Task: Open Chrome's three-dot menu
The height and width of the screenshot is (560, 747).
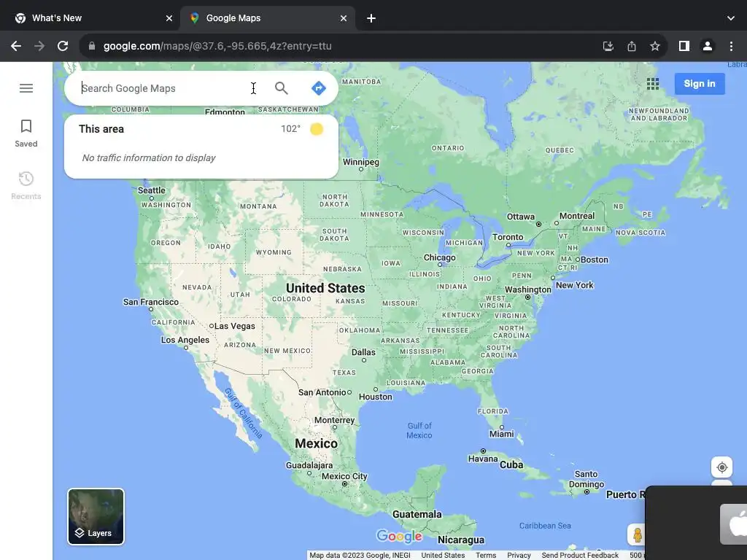Action: click(731, 46)
